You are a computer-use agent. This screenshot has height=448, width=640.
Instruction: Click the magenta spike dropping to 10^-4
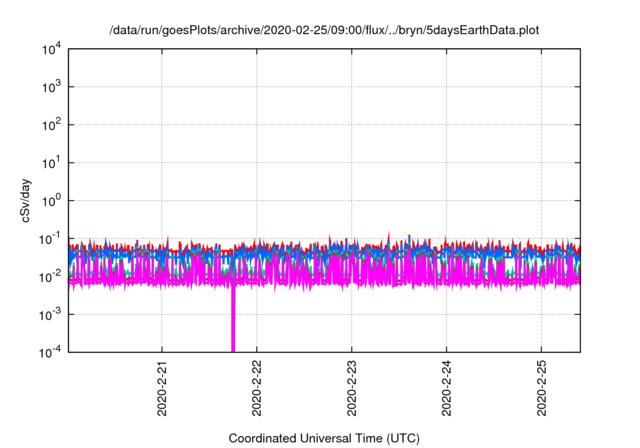(233, 319)
